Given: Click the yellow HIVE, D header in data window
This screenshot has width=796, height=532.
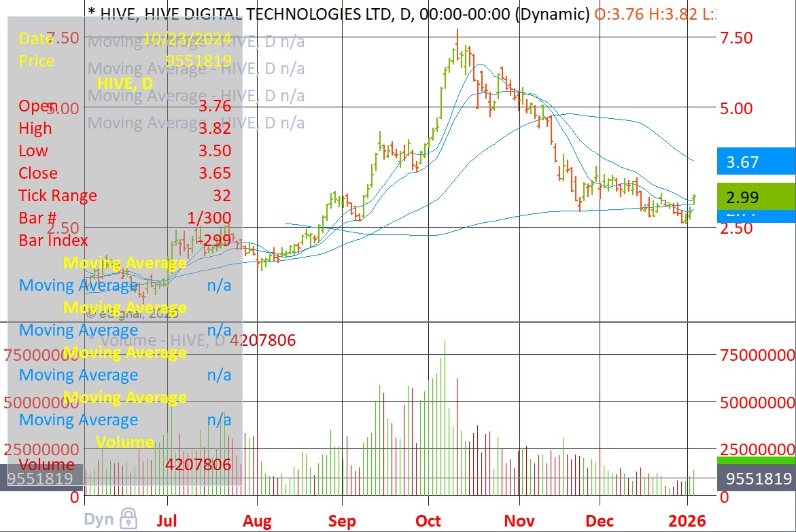Looking at the screenshot, I should [124, 84].
